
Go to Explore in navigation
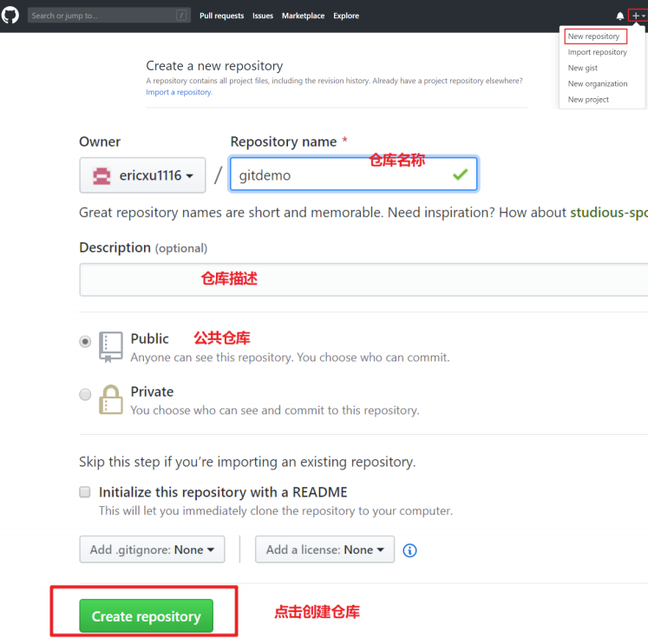click(346, 16)
